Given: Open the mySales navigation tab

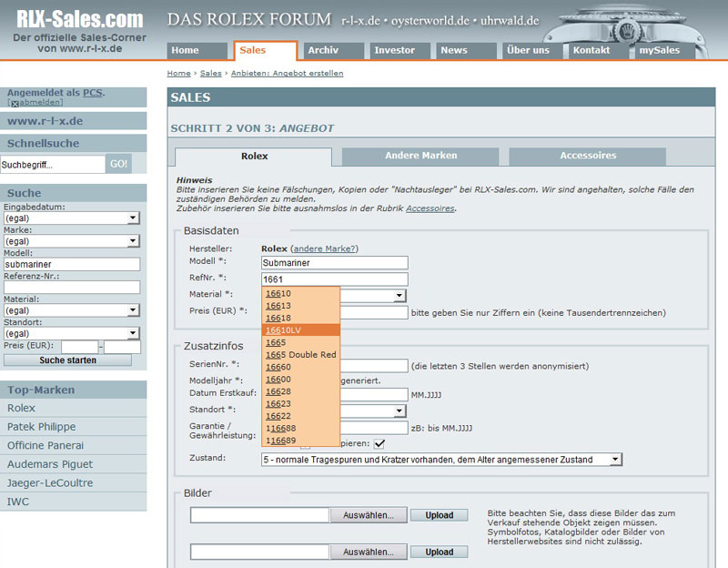Looking at the screenshot, I should pos(665,51).
